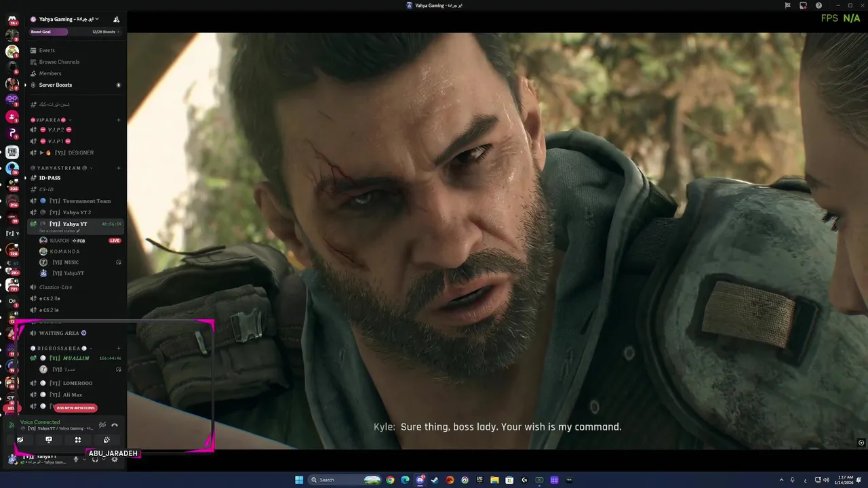Image resolution: width=868 pixels, height=488 pixels.
Task: Open Microsoft Store from the taskbar
Action: point(509,480)
